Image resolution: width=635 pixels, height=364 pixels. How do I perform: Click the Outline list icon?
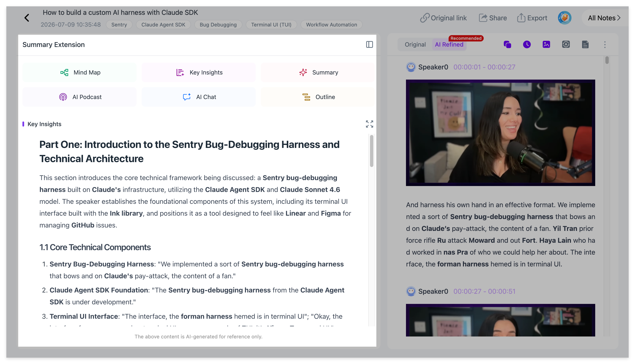click(x=306, y=97)
